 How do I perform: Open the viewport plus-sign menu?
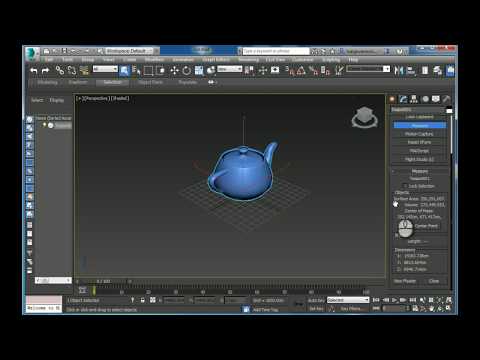[79, 99]
